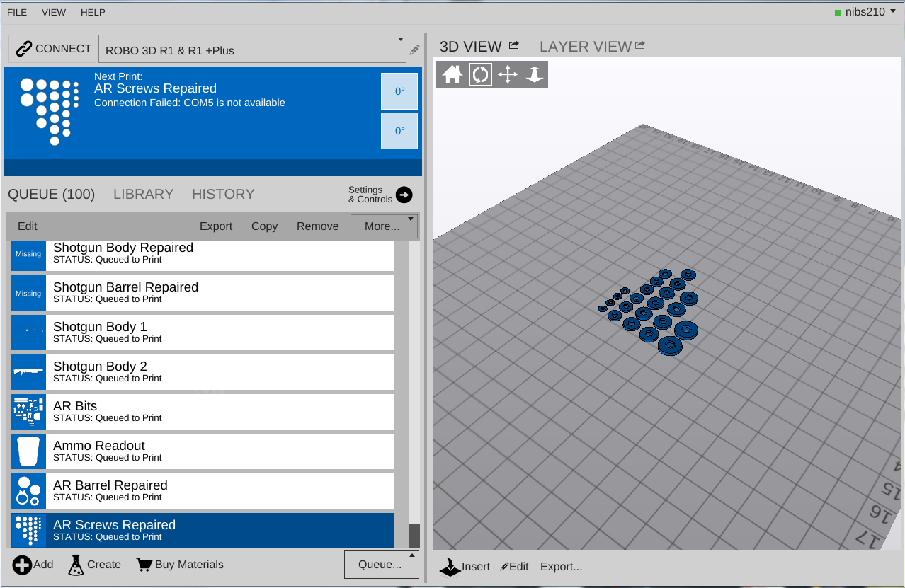Click Missing thumbnail of Shotgun Body Repaired
The width and height of the screenshot is (905, 588).
click(x=28, y=255)
